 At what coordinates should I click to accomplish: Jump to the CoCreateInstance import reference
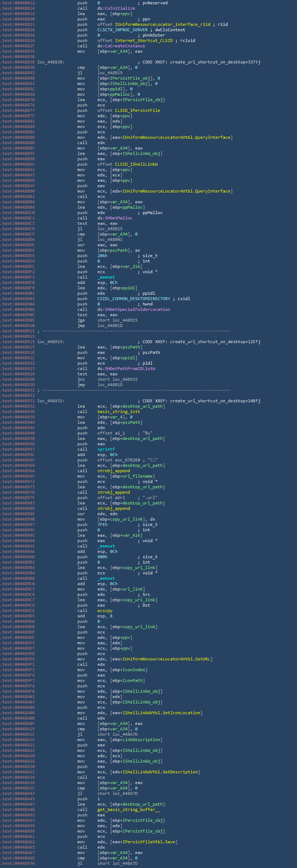pyautogui.click(x=125, y=46)
